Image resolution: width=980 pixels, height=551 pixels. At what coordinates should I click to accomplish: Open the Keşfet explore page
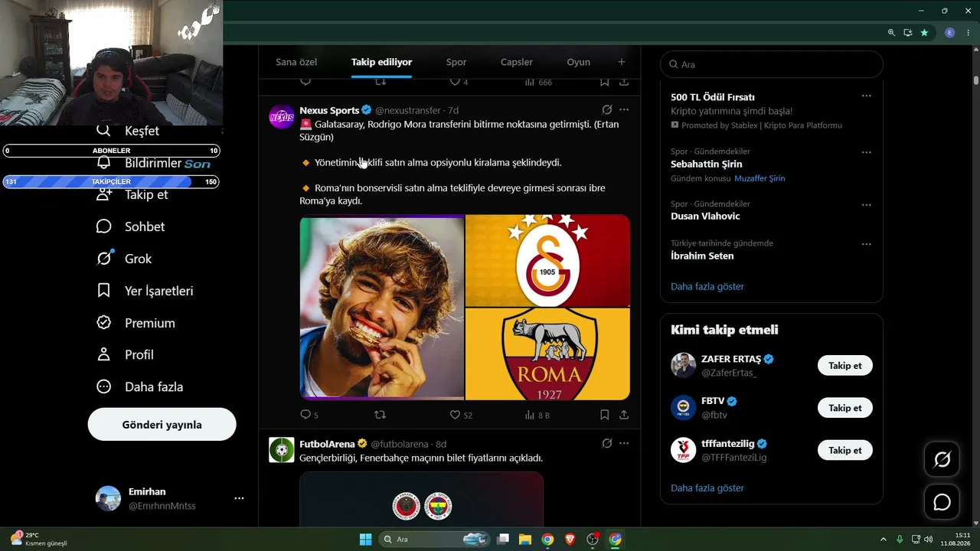(x=127, y=131)
